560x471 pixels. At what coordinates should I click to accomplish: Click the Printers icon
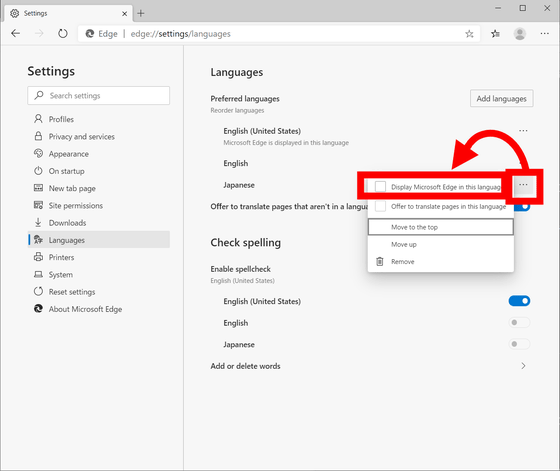pyautogui.click(x=38, y=257)
